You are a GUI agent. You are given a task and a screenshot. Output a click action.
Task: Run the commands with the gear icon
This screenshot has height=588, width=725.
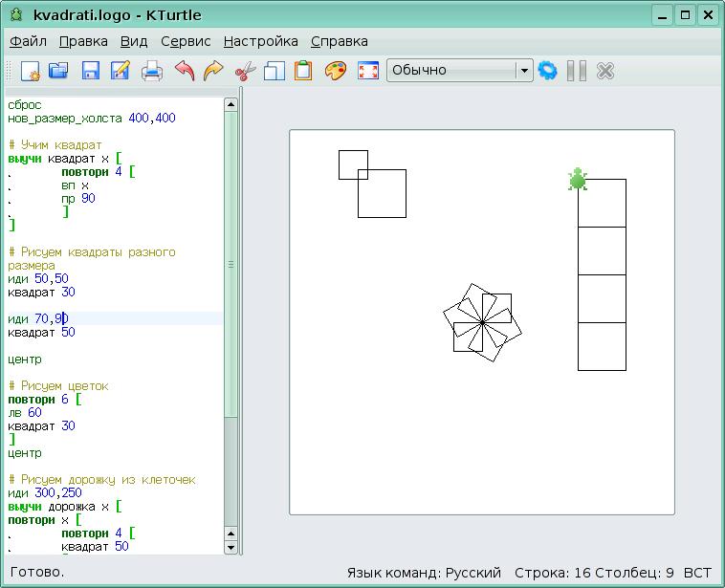click(548, 71)
